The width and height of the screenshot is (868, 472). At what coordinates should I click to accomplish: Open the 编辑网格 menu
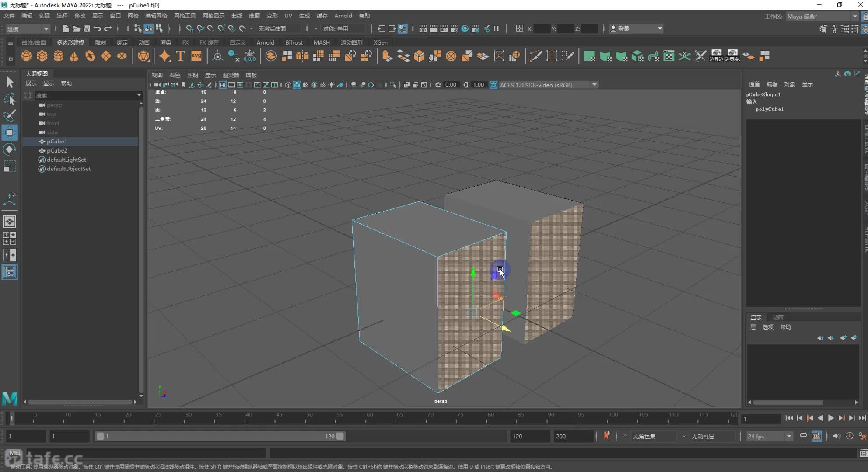(156, 16)
